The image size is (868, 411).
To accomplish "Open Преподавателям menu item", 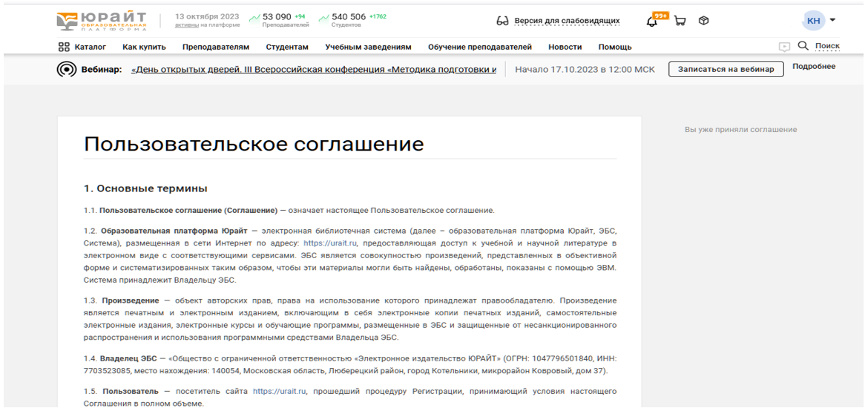I will point(216,47).
